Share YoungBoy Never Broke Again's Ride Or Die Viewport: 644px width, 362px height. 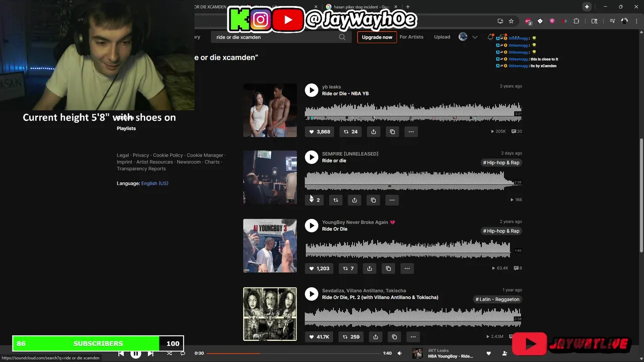[x=369, y=268]
